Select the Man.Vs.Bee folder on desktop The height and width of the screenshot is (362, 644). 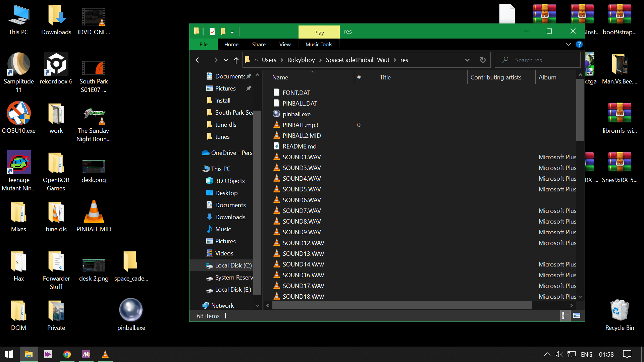620,69
